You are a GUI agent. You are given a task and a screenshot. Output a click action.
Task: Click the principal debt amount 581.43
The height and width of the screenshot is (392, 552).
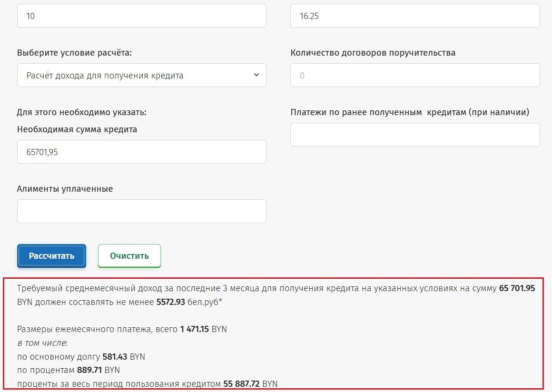point(115,356)
